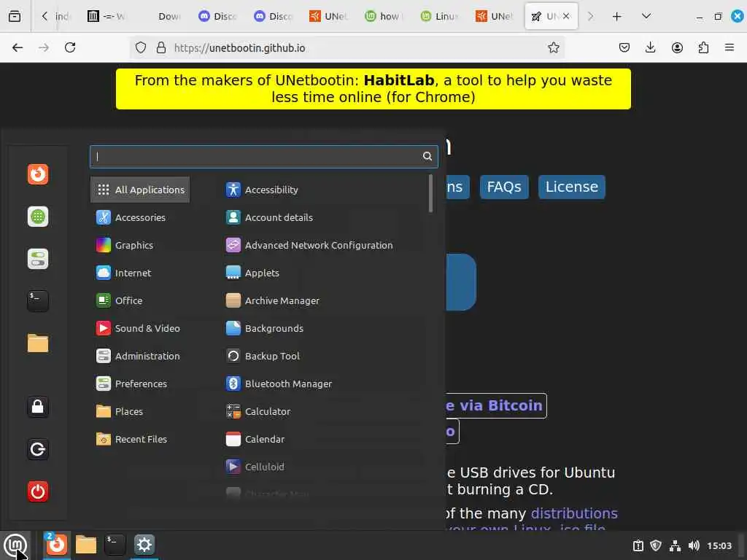Switch to Firefox in the taskbar
747x560 pixels.
pos(57,545)
